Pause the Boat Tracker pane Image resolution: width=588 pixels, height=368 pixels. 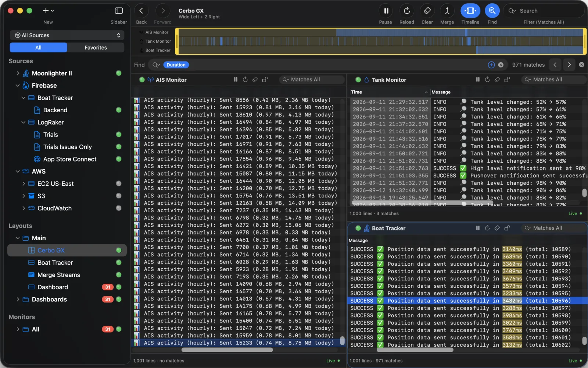[x=478, y=228]
